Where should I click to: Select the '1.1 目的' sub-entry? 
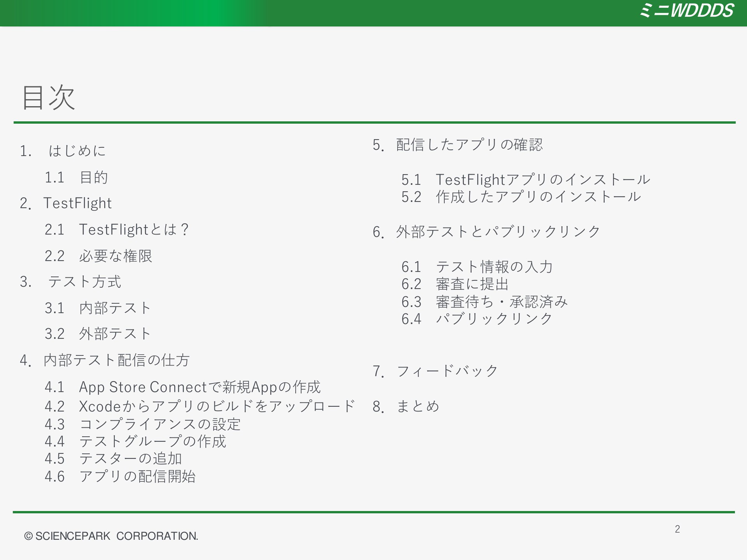point(76,177)
